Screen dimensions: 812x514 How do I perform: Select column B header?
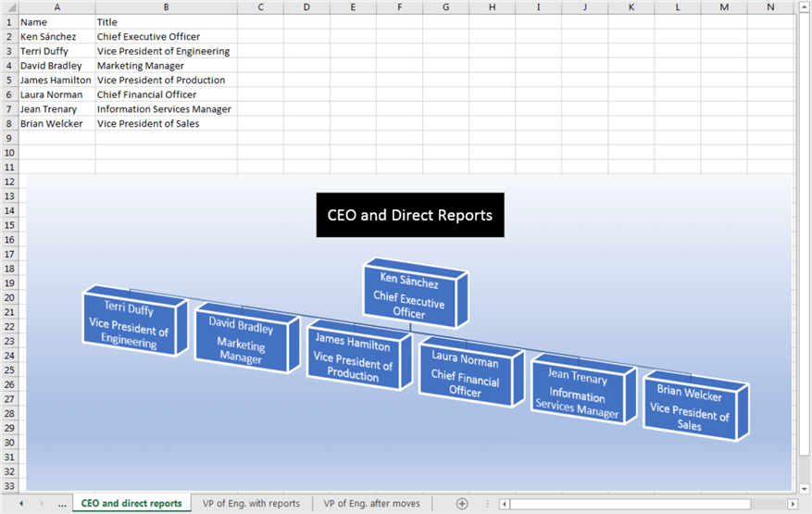167,7
